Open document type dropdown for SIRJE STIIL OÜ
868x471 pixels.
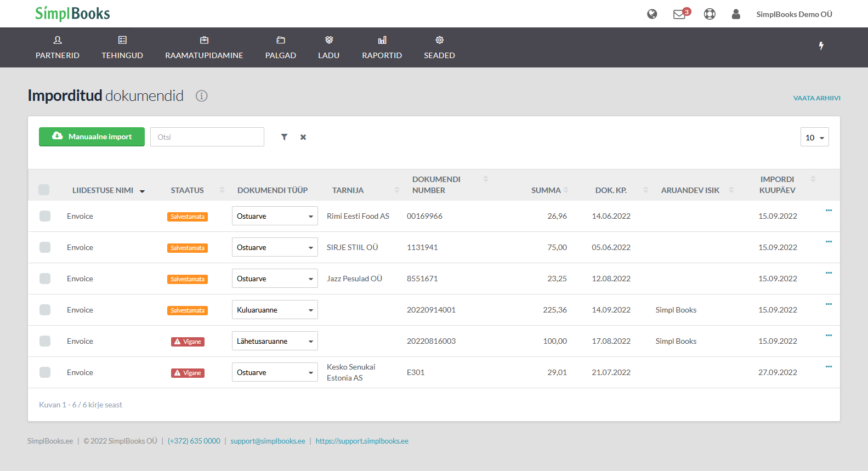pos(275,247)
